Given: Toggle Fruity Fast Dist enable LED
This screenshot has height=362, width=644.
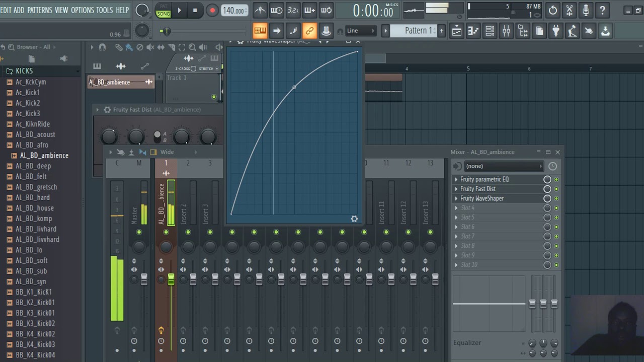Looking at the screenshot, I should tap(556, 189).
